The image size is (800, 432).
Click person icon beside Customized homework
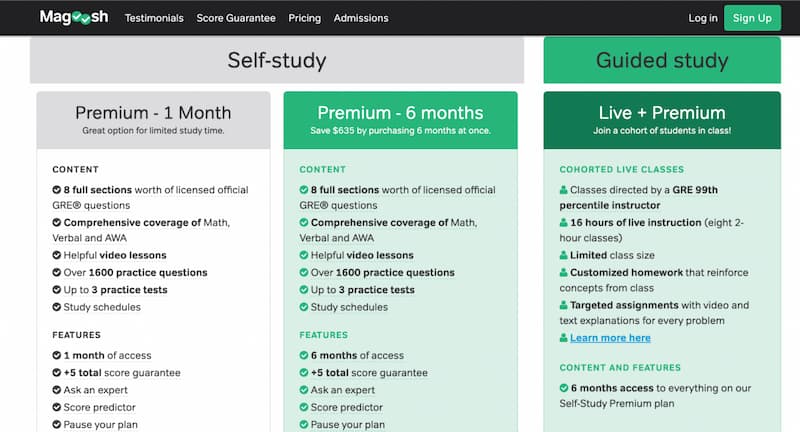pos(563,272)
